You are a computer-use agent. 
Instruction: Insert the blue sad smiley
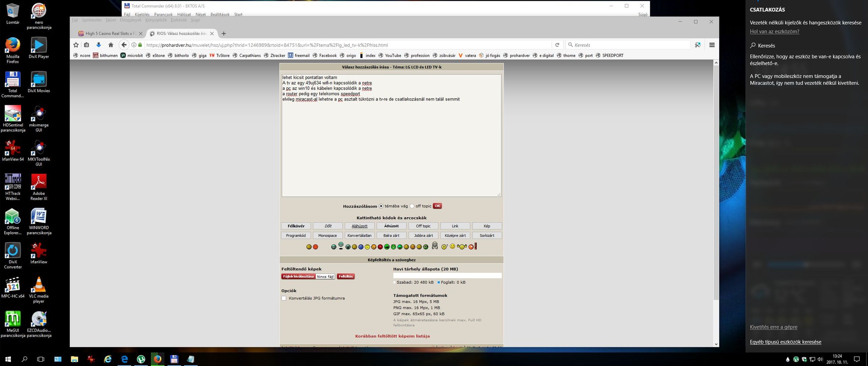click(x=361, y=247)
